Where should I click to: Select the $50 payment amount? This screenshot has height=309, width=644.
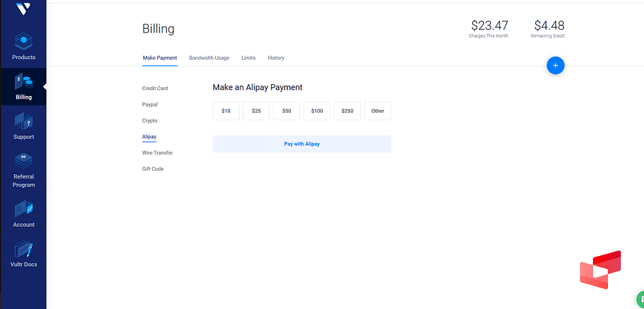[x=287, y=111]
